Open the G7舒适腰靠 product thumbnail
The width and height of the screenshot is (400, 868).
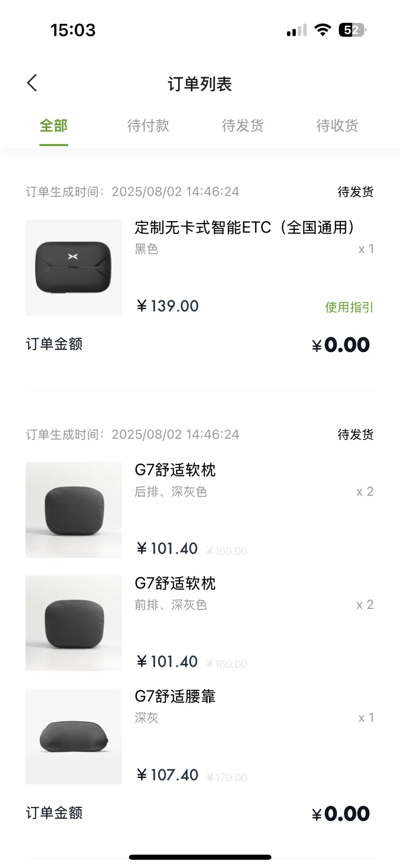point(73,736)
